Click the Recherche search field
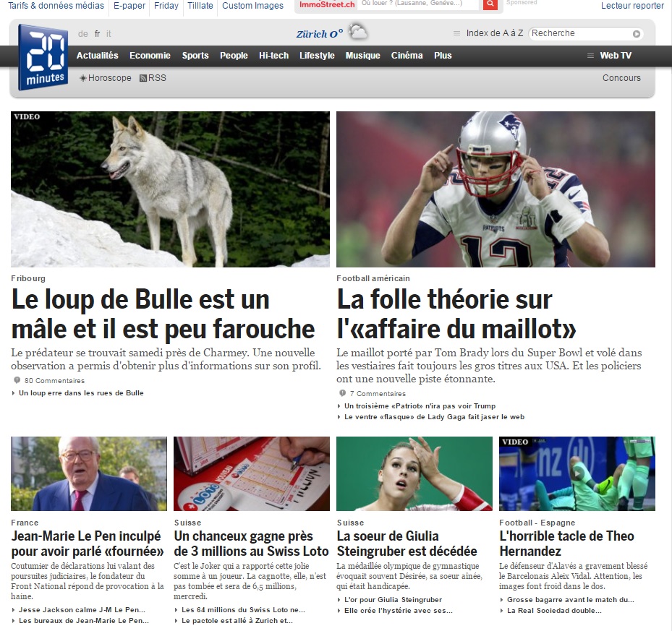 pyautogui.click(x=581, y=33)
